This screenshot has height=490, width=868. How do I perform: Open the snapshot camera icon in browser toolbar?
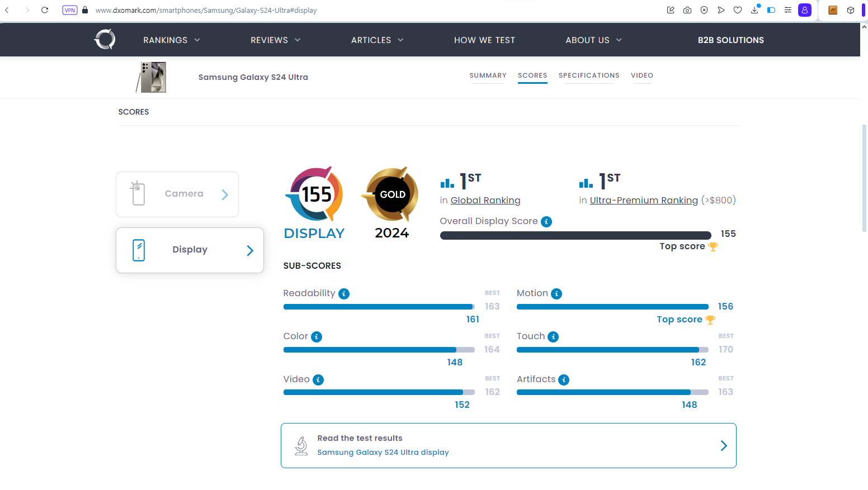pyautogui.click(x=687, y=10)
